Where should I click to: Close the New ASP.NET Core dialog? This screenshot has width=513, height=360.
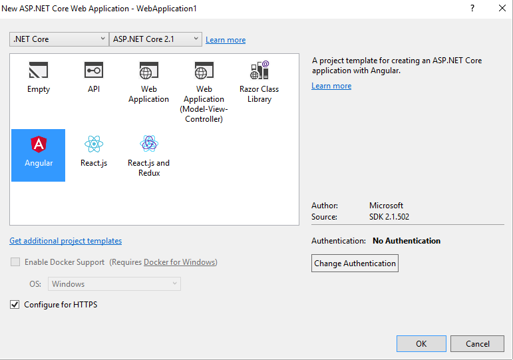502,8
